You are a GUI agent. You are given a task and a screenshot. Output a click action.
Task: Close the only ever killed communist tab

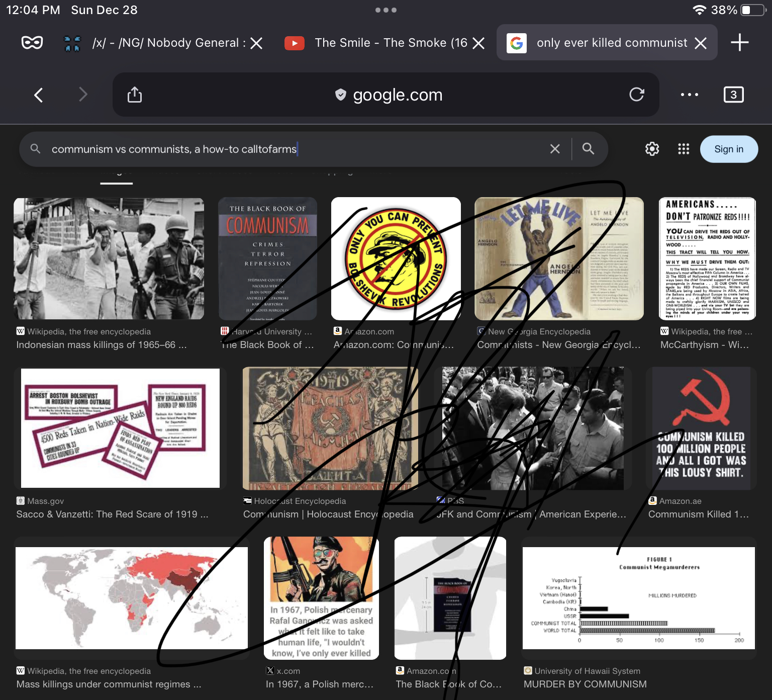click(701, 43)
